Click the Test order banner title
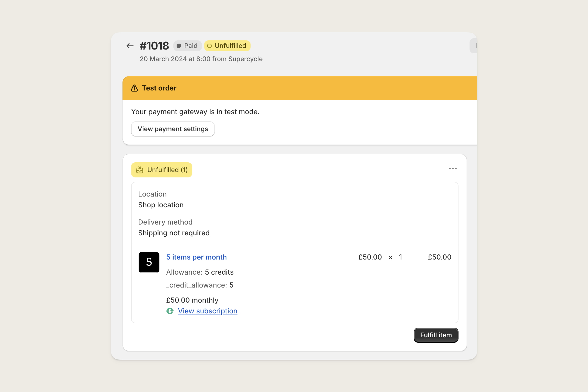Viewport: 588px width, 392px height. coord(159,88)
